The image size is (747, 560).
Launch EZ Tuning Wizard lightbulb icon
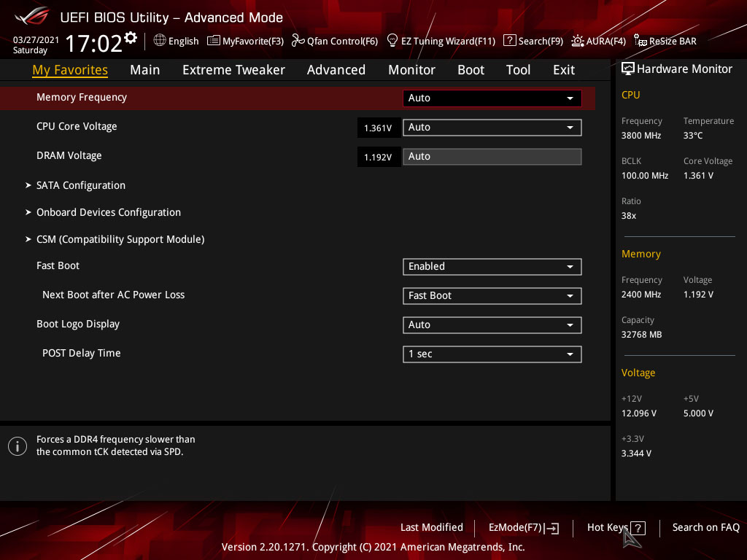pos(392,41)
